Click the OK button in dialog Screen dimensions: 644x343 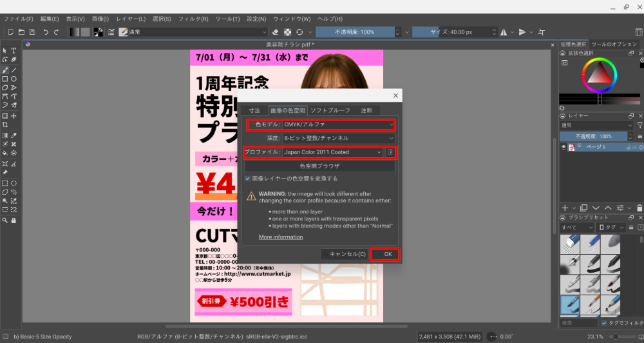coord(385,254)
